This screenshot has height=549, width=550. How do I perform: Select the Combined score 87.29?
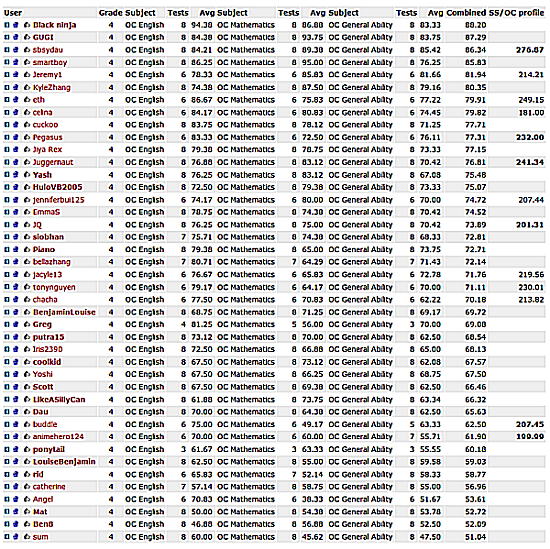point(475,37)
